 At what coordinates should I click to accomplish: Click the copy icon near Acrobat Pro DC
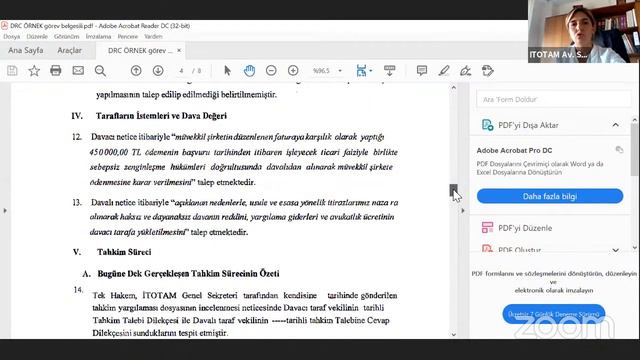tap(619, 150)
